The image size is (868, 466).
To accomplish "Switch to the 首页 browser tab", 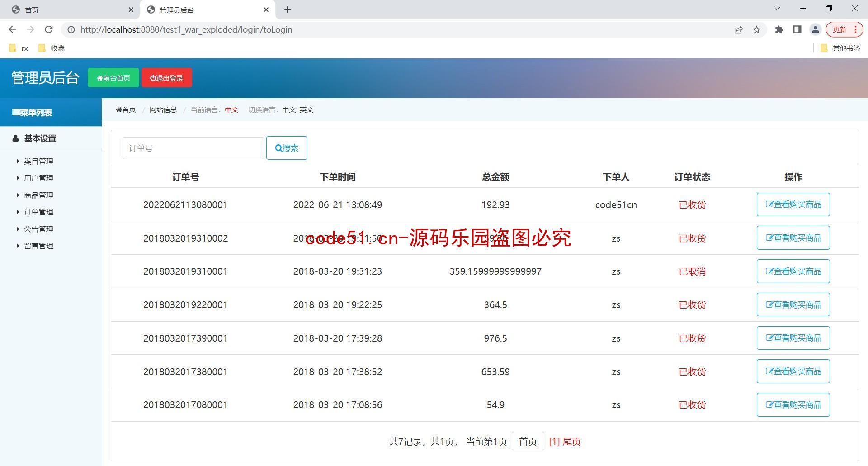I will pyautogui.click(x=70, y=10).
